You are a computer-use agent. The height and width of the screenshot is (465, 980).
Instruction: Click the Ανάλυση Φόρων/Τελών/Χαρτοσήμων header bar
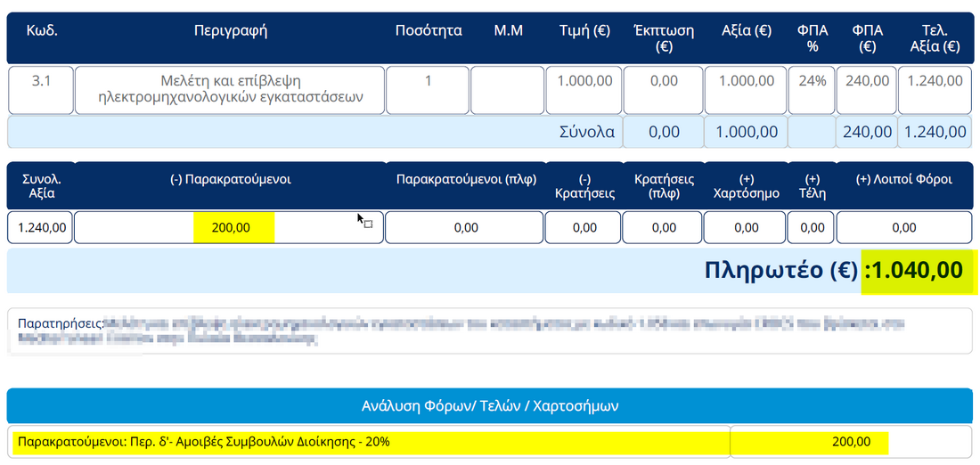pos(488,405)
